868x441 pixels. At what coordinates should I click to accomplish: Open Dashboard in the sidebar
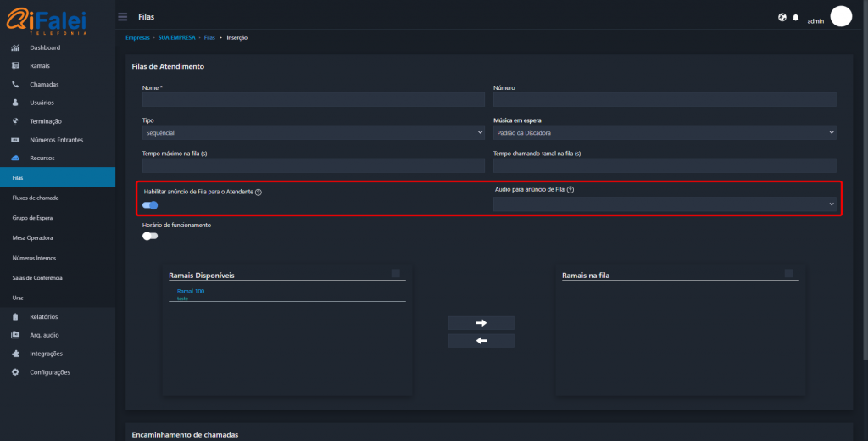(45, 47)
